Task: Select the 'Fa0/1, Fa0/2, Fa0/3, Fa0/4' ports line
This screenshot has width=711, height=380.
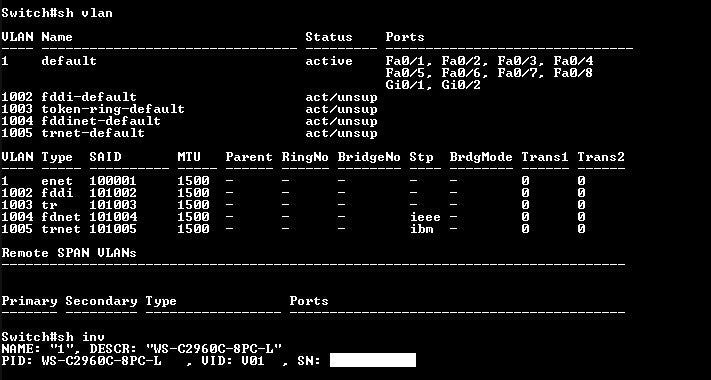Action: (x=489, y=61)
